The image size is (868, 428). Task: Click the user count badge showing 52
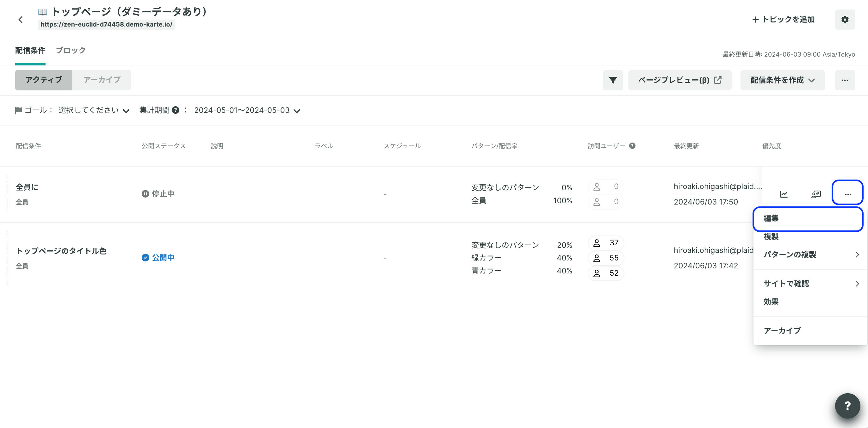[x=606, y=273]
